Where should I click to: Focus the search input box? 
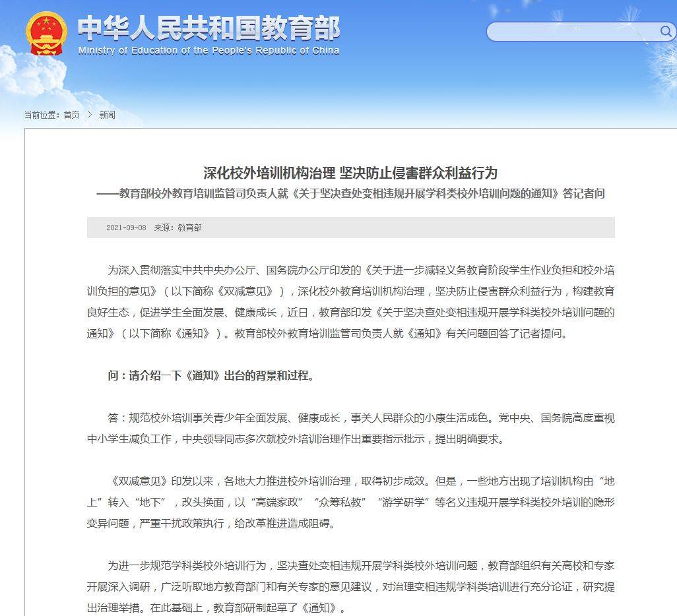pyautogui.click(x=571, y=32)
